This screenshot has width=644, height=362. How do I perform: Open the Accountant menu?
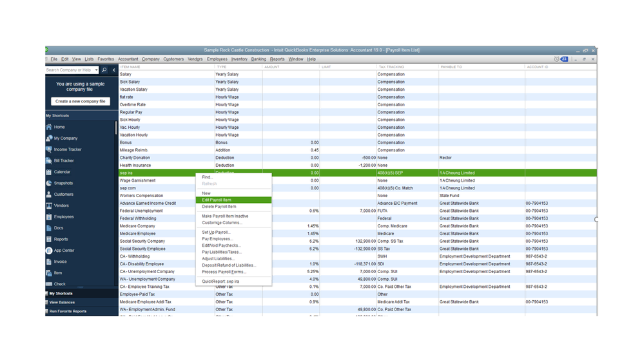(x=128, y=59)
